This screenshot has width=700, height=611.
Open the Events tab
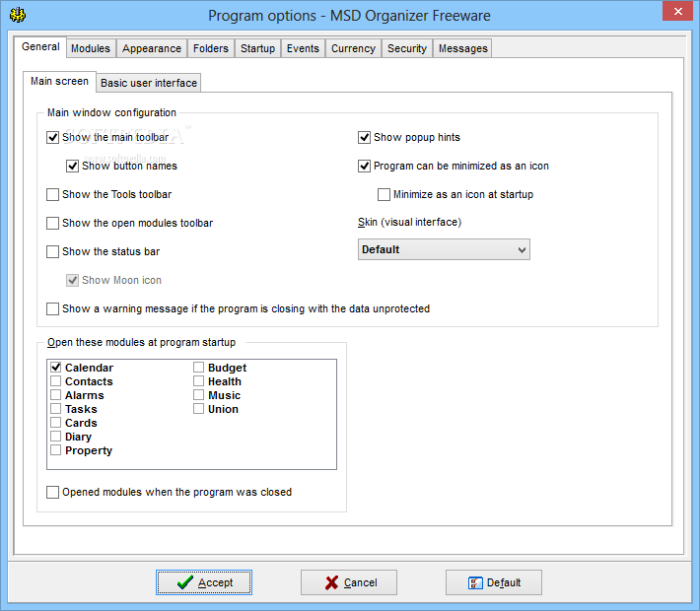tap(303, 48)
